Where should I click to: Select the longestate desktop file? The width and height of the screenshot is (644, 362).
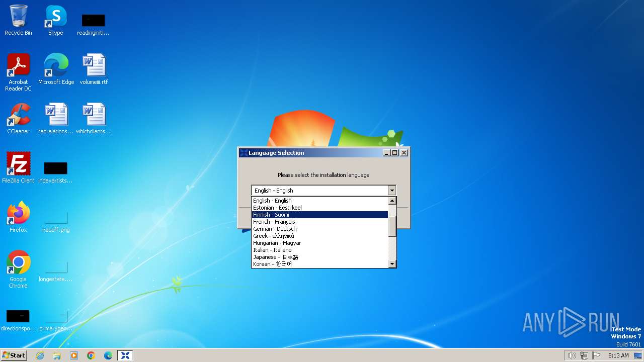coord(56,271)
